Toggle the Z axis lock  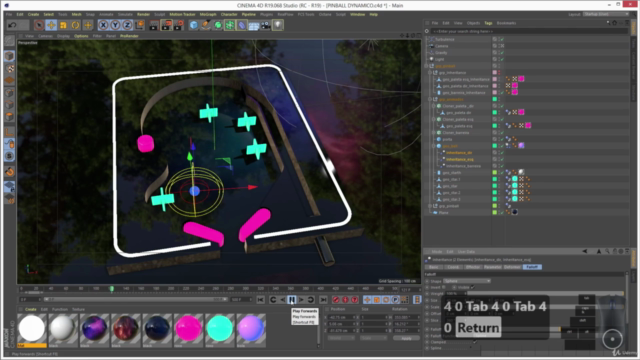[x=127, y=25]
